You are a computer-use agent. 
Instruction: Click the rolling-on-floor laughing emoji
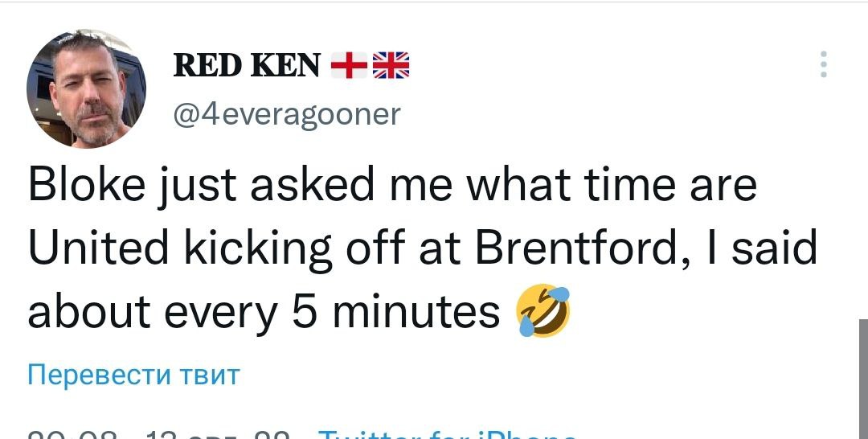[545, 311]
